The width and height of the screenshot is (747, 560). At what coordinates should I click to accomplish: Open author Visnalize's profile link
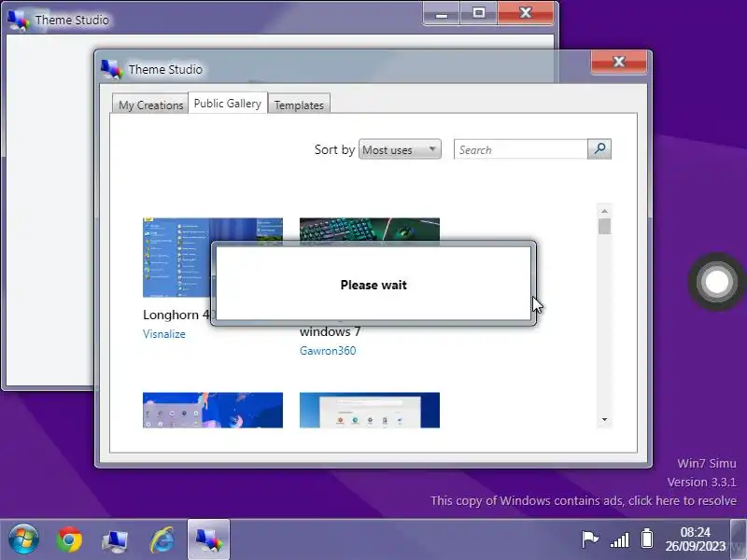(x=164, y=334)
